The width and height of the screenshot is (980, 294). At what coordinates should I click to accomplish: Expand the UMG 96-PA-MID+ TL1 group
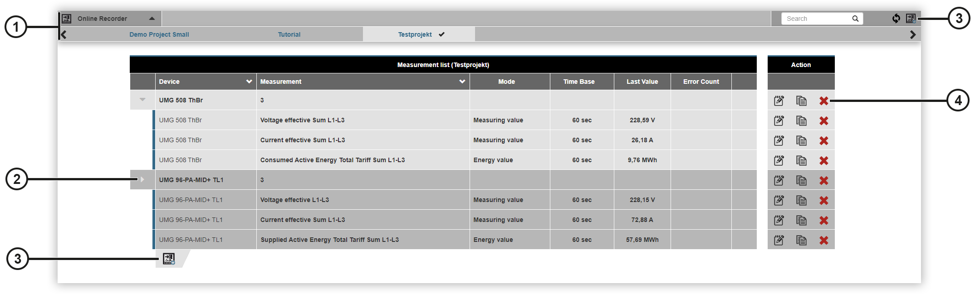(142, 180)
